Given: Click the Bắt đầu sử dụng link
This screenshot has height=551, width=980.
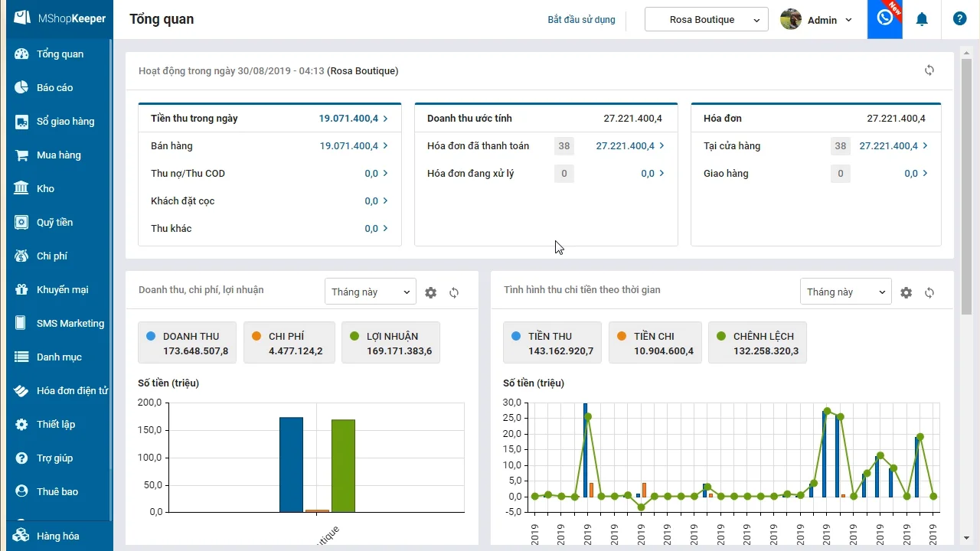Looking at the screenshot, I should 581,20.
